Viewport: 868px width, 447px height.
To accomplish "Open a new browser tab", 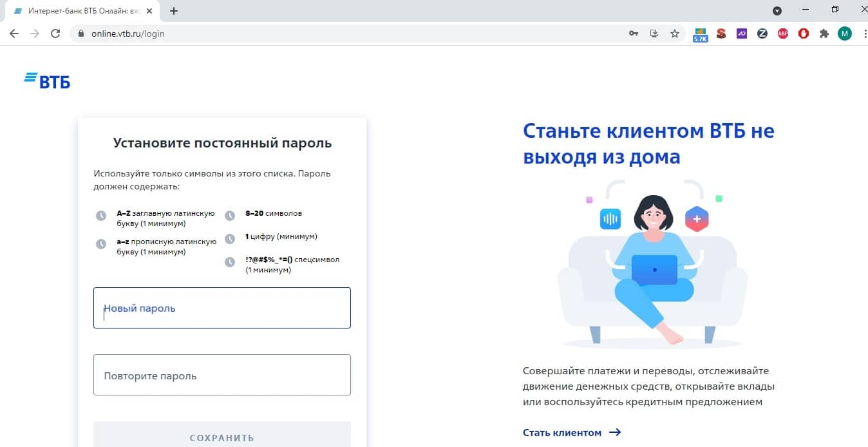I will tap(174, 11).
